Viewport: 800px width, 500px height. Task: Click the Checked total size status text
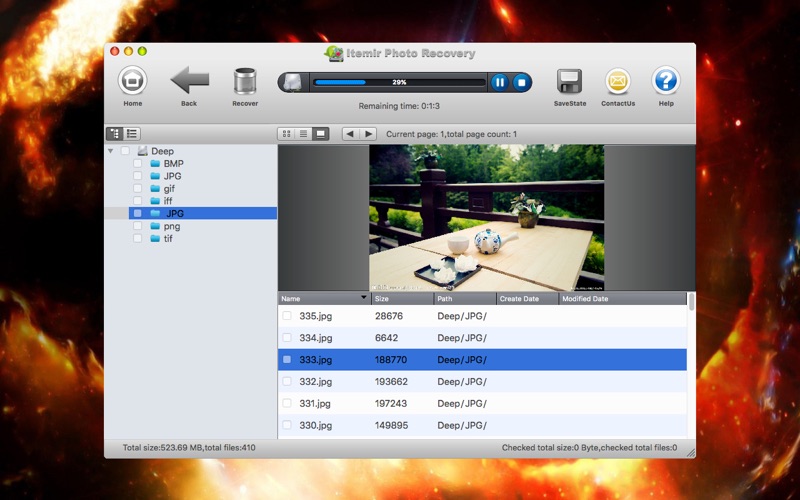tap(589, 447)
